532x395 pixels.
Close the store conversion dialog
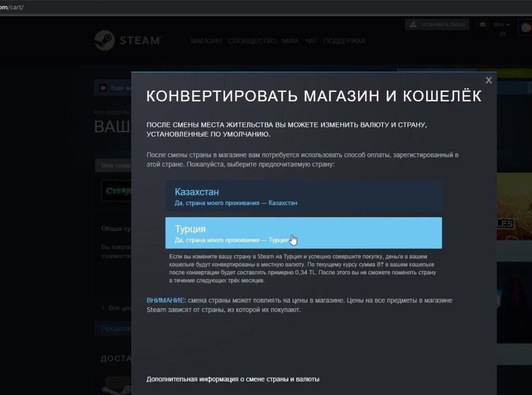488,81
